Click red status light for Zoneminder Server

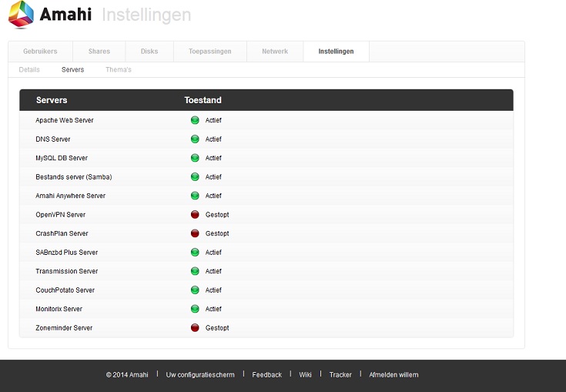pyautogui.click(x=195, y=328)
